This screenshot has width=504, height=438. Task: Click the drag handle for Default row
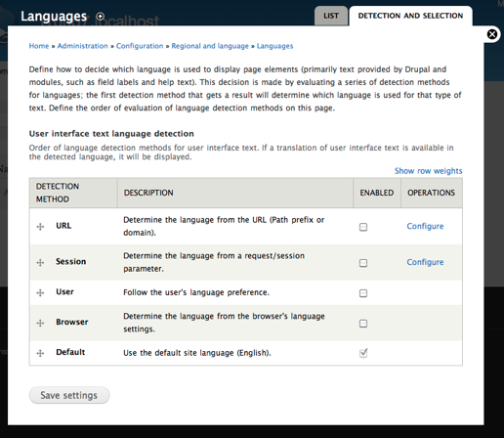tap(40, 353)
